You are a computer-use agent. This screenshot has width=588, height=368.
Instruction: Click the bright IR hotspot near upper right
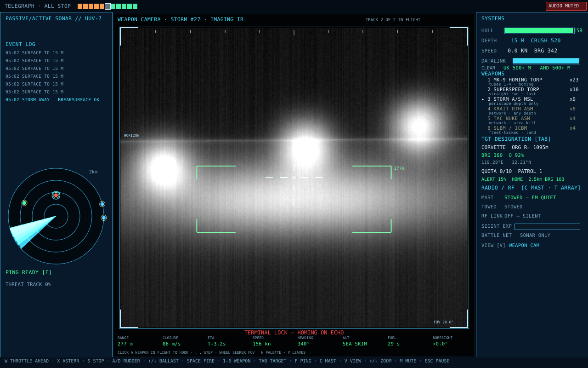[x=418, y=125]
